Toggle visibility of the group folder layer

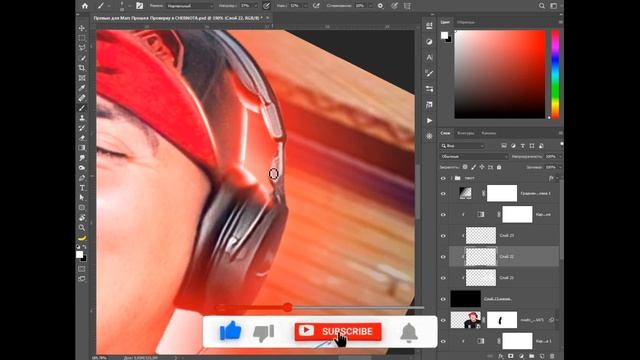coord(443,178)
